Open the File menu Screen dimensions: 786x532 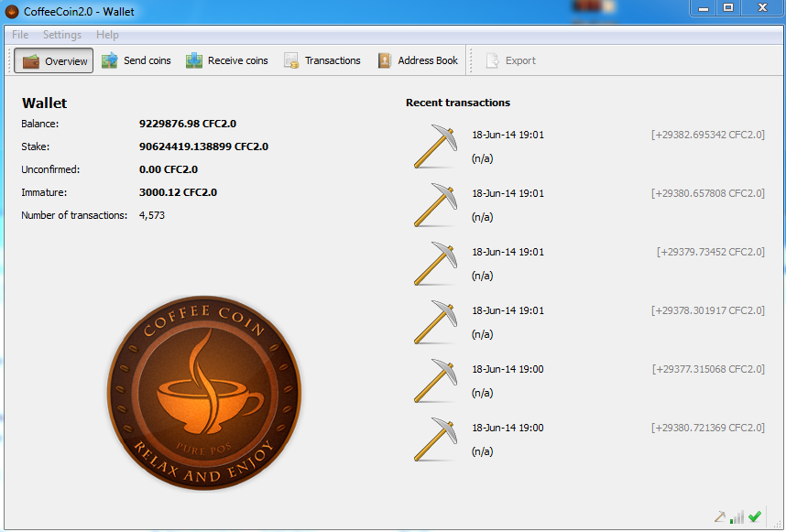coord(20,35)
